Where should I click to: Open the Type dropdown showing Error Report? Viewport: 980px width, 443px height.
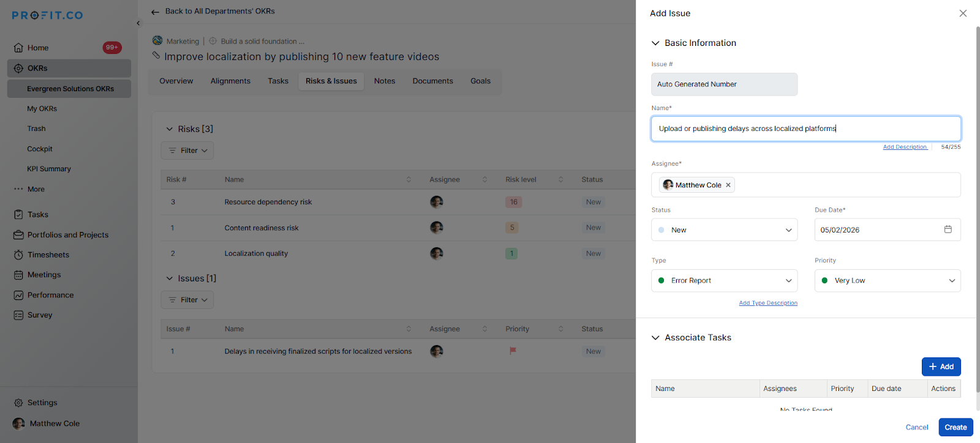tap(724, 281)
